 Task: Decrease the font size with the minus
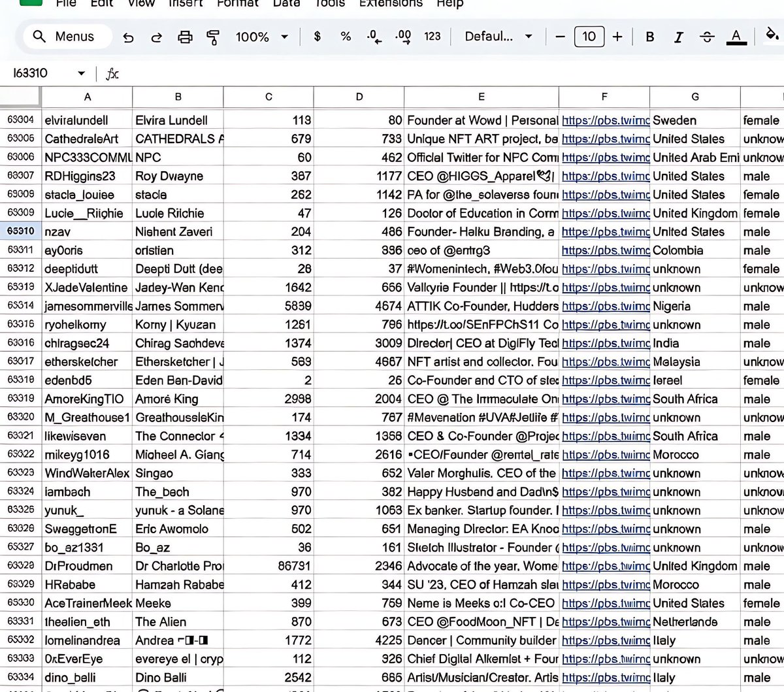click(x=560, y=37)
